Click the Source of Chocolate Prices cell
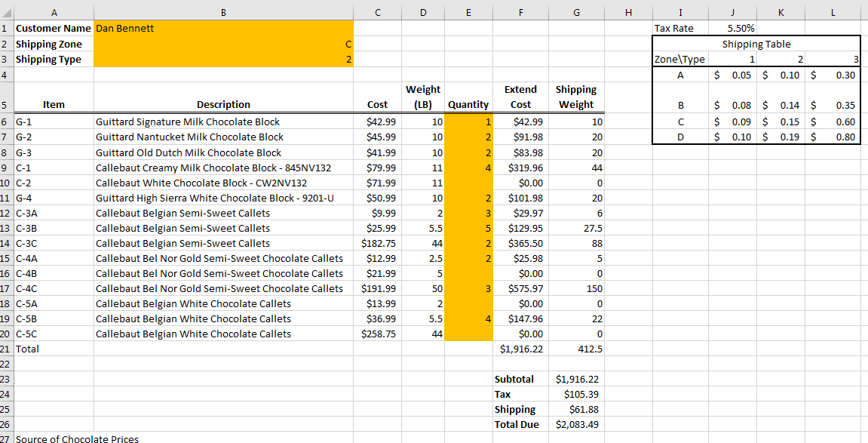The height and width of the screenshot is (443, 868). 77,438
